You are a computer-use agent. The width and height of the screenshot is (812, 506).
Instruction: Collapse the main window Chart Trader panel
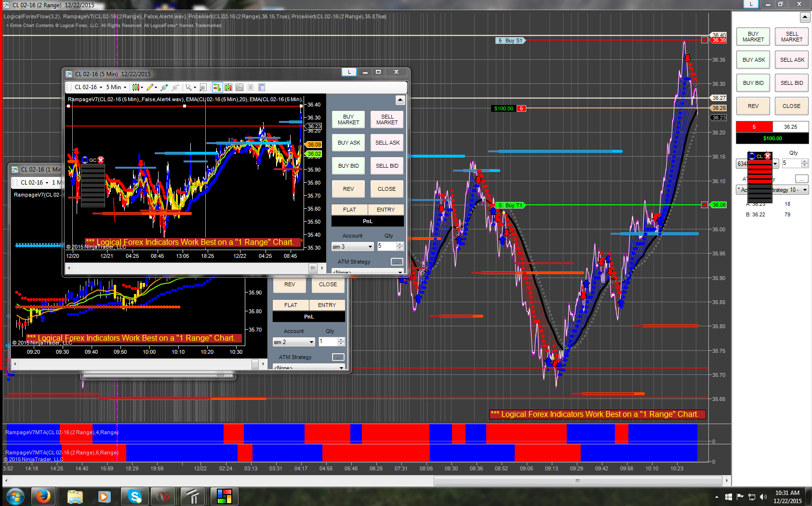[x=805, y=17]
